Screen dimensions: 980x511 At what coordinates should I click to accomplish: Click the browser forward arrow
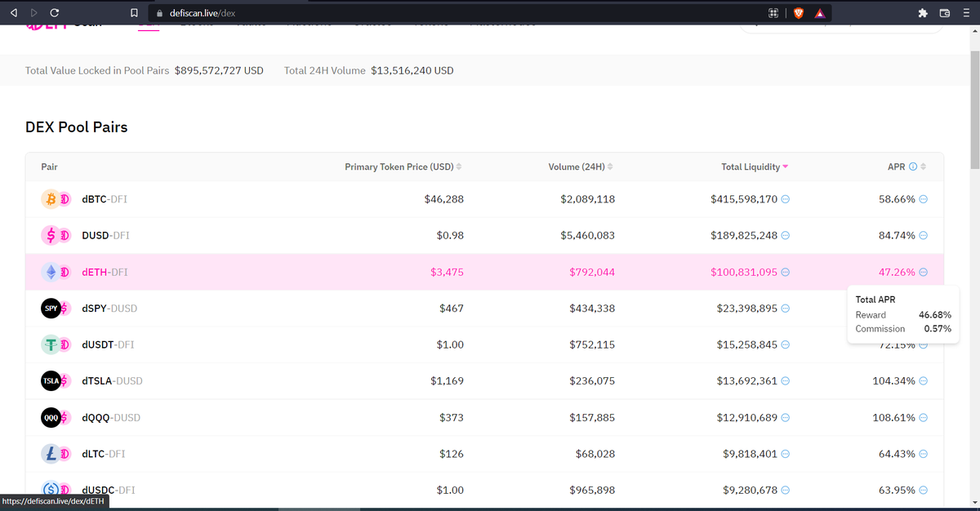[x=33, y=13]
